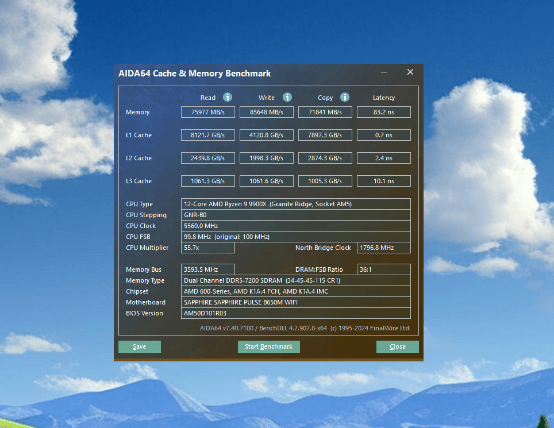Close window using the X icon
Viewport: 554px width, 428px height.
[410, 72]
